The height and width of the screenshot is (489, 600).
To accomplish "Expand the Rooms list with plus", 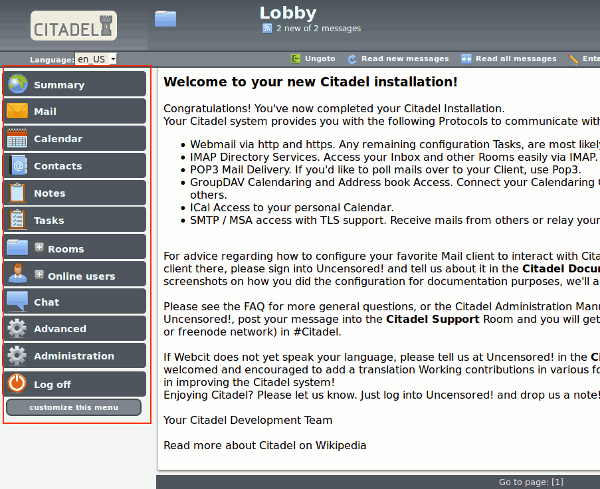I will (x=39, y=247).
